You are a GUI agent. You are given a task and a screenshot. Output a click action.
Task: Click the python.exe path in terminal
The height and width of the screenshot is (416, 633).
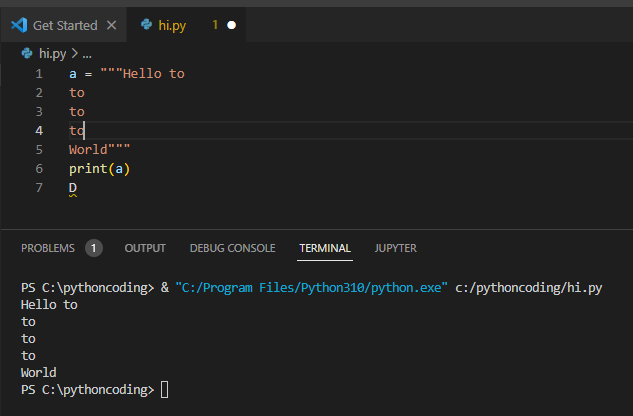tap(311, 288)
